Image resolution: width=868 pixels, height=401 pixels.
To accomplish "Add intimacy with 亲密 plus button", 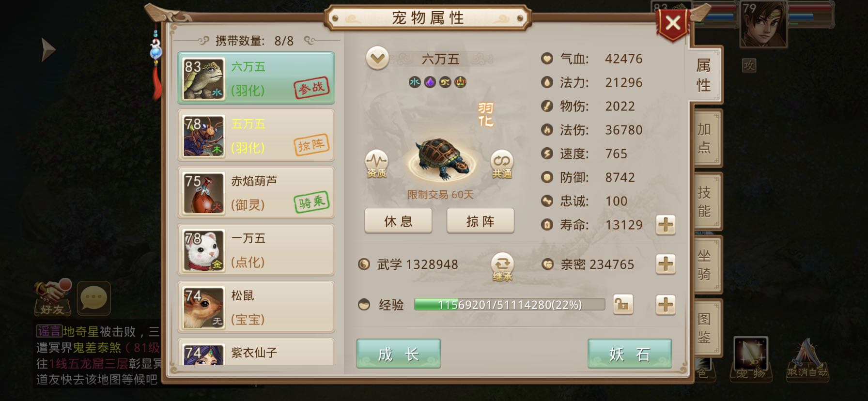I will (x=666, y=264).
